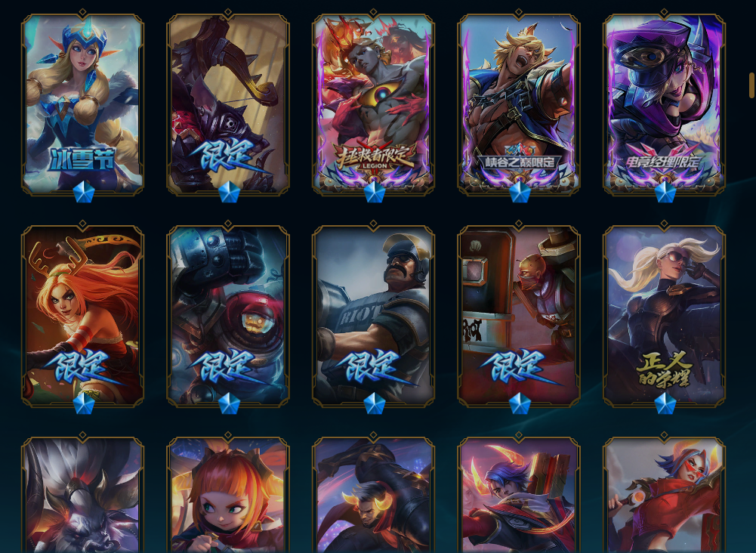The width and height of the screenshot is (756, 553).
Task: Click the 冰雪节 label on ice queen card
Action: click(x=82, y=159)
